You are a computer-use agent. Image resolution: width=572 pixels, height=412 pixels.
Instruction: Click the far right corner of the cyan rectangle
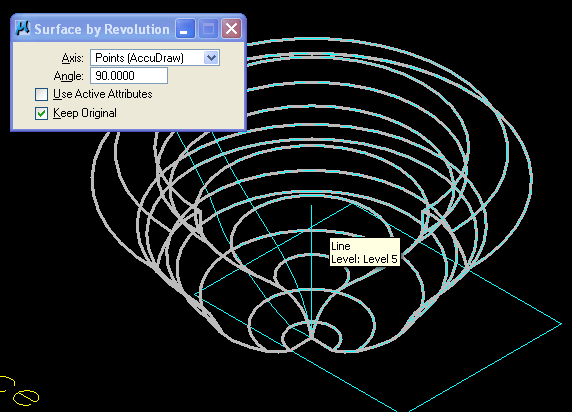(x=561, y=323)
